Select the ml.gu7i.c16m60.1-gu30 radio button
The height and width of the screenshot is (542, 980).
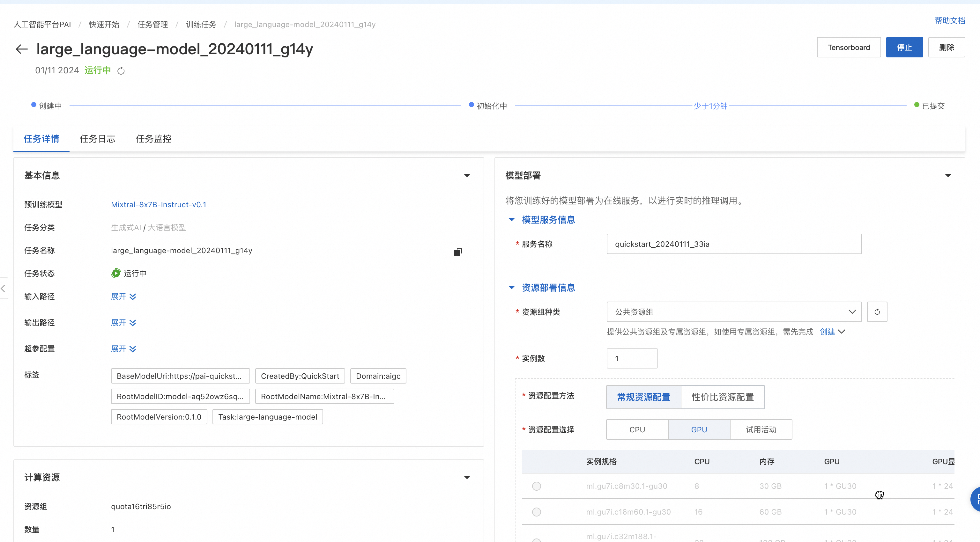tap(536, 512)
